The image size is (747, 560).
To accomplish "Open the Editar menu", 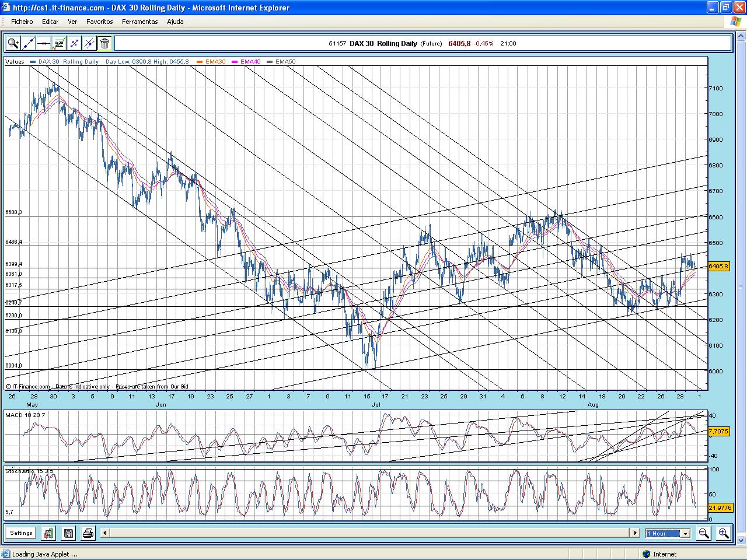I will (50, 22).
